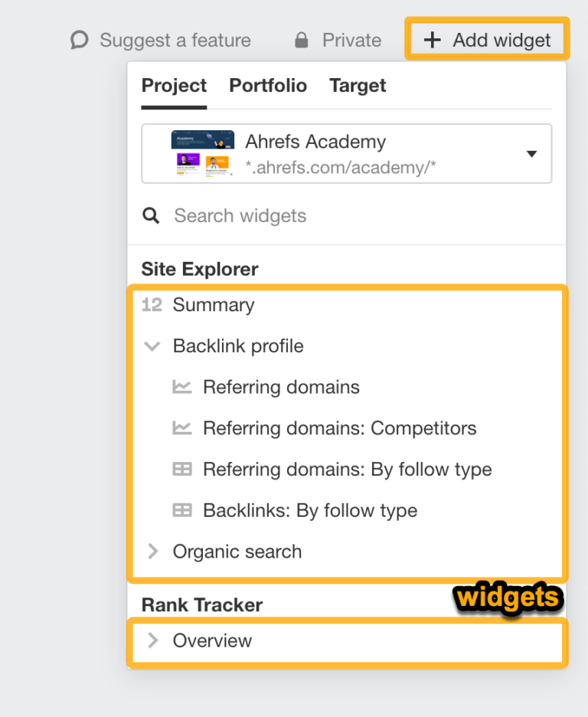This screenshot has height=717, width=588.
Task: Switch to the Project tab
Action: pyautogui.click(x=174, y=85)
